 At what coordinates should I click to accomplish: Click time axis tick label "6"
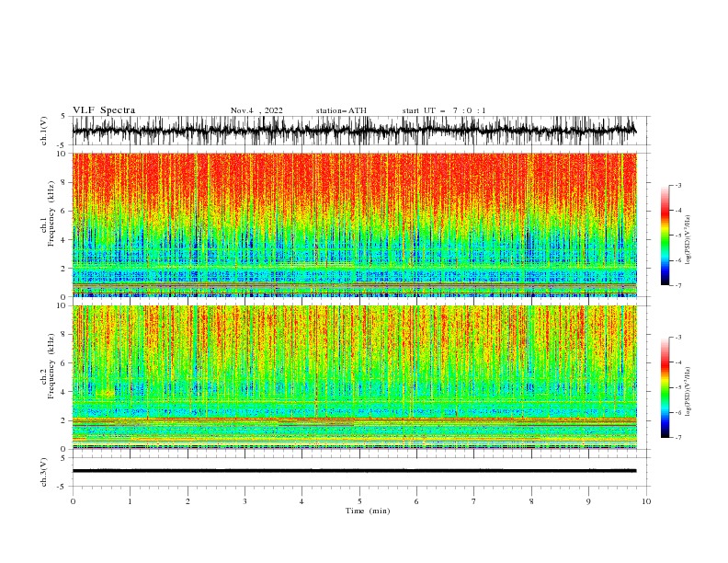pyautogui.click(x=416, y=501)
